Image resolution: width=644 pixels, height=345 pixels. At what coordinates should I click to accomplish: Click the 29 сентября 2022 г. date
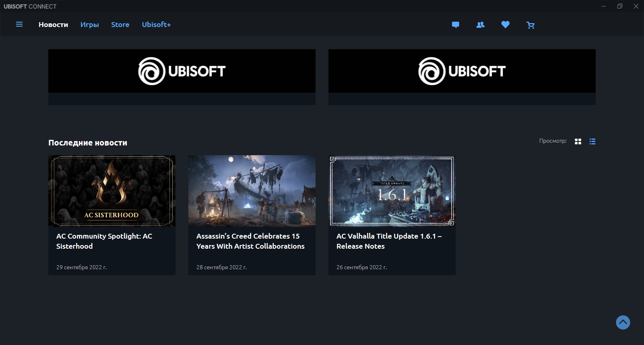(x=82, y=267)
